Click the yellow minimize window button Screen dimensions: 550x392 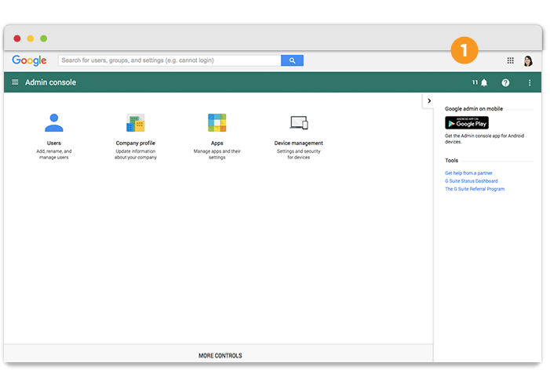click(x=31, y=38)
